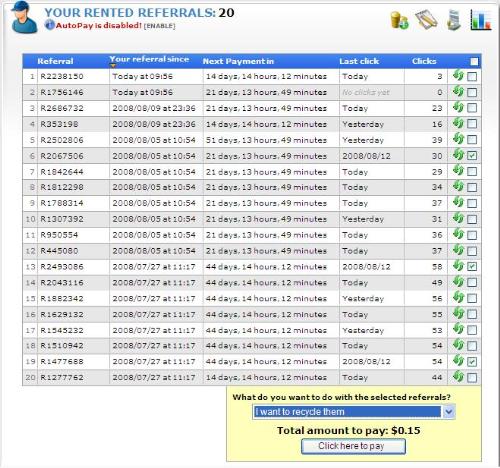
Task: Click recycle icon for referral R353198
Action: click(x=458, y=123)
